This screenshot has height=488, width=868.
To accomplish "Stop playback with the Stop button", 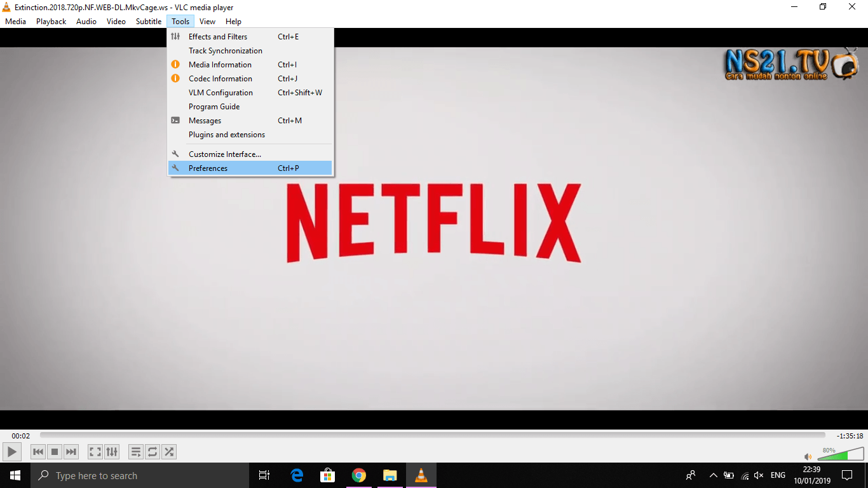I will [x=55, y=452].
